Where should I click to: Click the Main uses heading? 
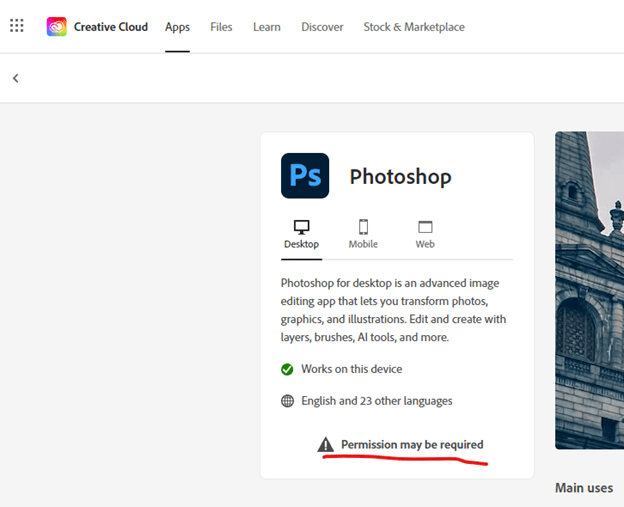[584, 488]
